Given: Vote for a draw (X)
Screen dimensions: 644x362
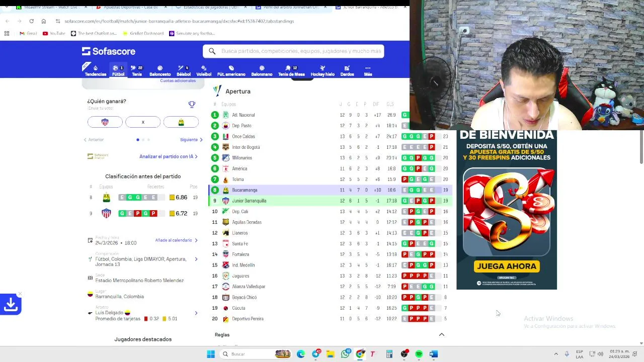Looking at the screenshot, I should click(x=143, y=122).
